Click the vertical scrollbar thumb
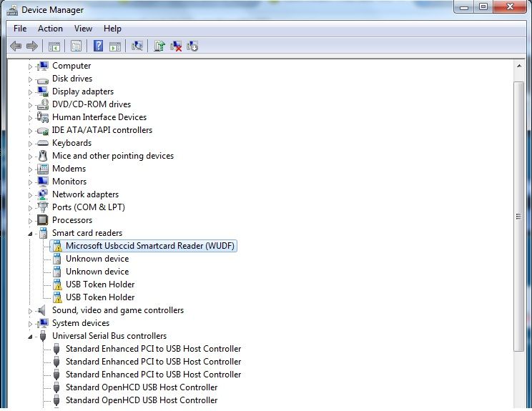The height and width of the screenshot is (411, 532). pyautogui.click(x=518, y=217)
